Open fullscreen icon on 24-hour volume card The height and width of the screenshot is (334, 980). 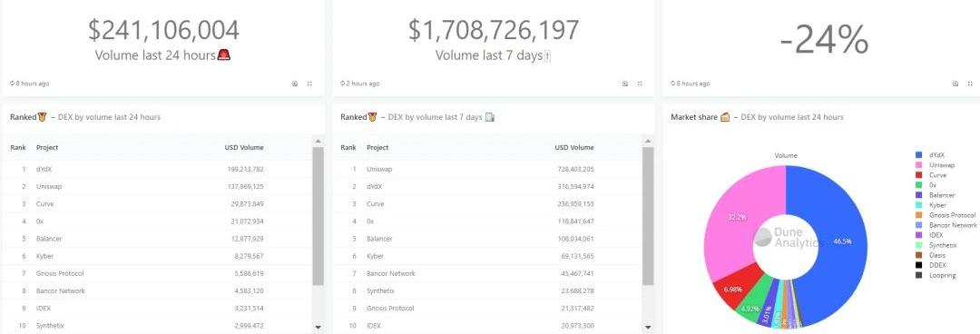coord(309,83)
